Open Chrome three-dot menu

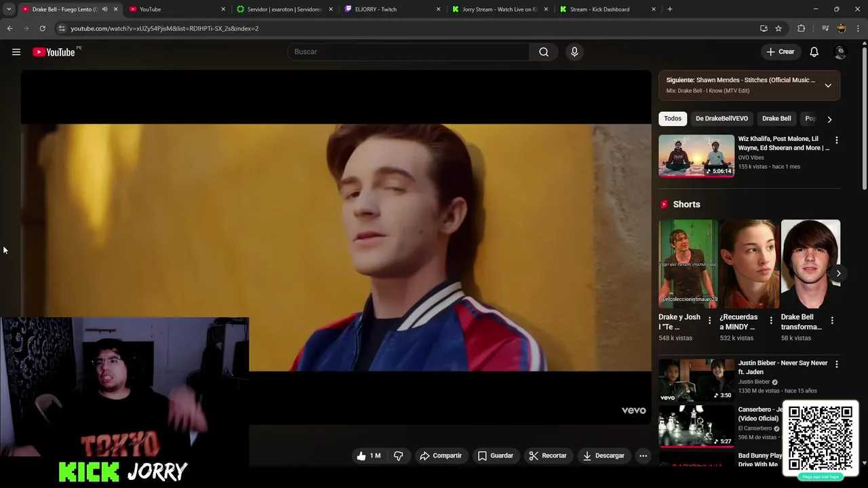tap(859, 28)
